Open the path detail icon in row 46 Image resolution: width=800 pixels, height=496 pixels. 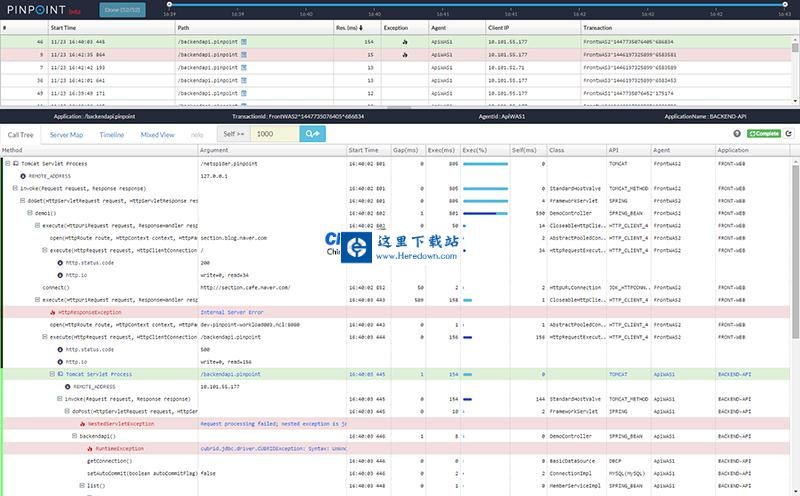244,42
